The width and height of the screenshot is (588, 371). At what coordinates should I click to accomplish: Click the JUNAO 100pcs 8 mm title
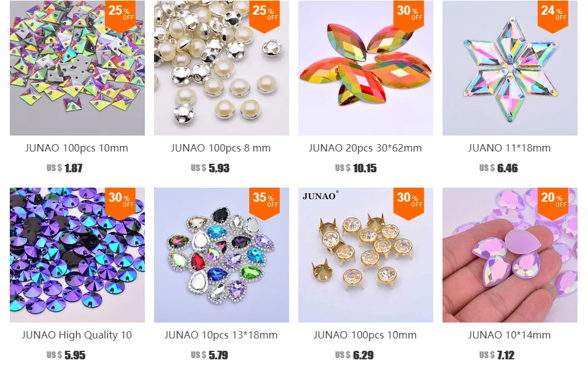pos(221,148)
